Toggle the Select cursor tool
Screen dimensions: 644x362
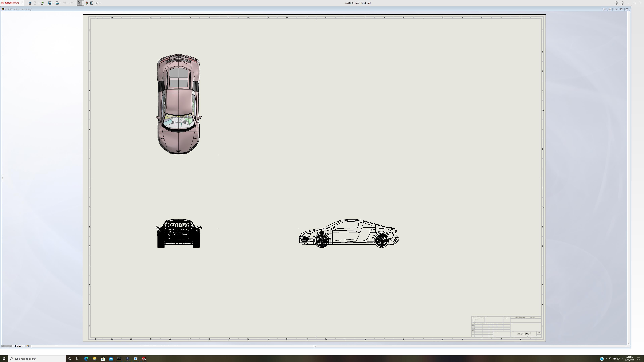point(79,3)
